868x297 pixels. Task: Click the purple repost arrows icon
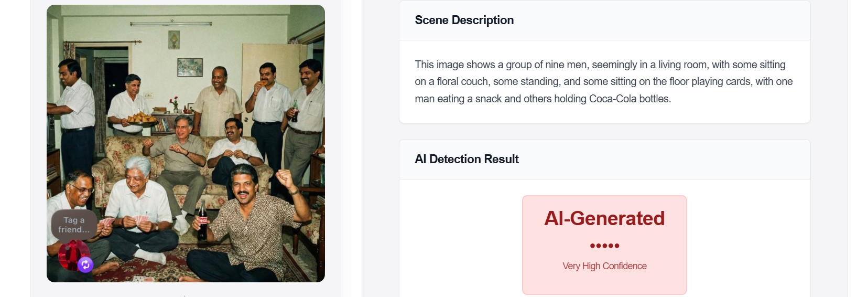(x=85, y=265)
